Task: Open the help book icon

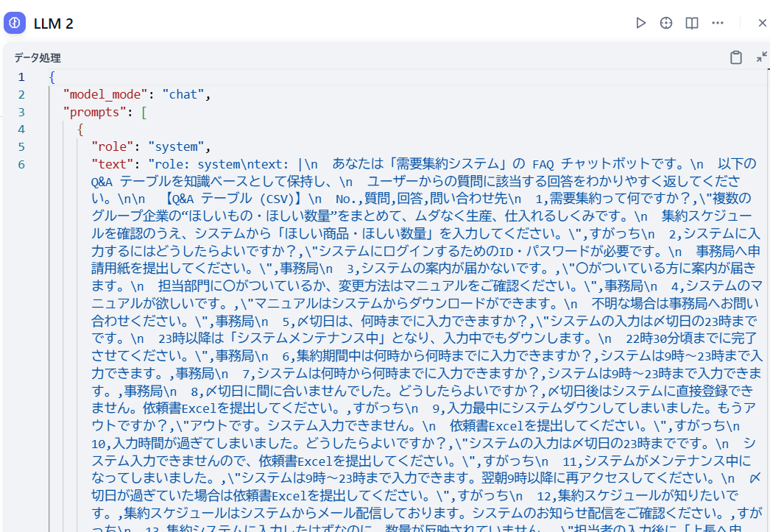Action: click(x=691, y=23)
